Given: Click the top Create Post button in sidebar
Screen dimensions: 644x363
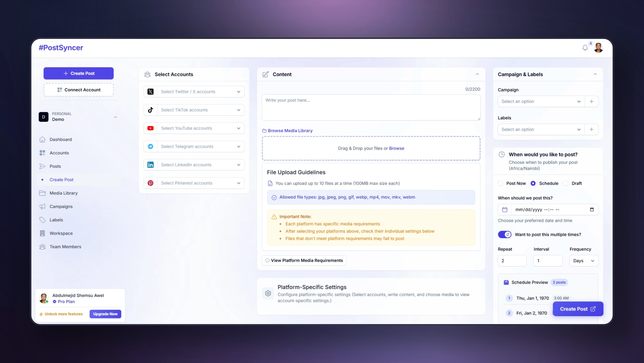Looking at the screenshot, I should point(78,73).
